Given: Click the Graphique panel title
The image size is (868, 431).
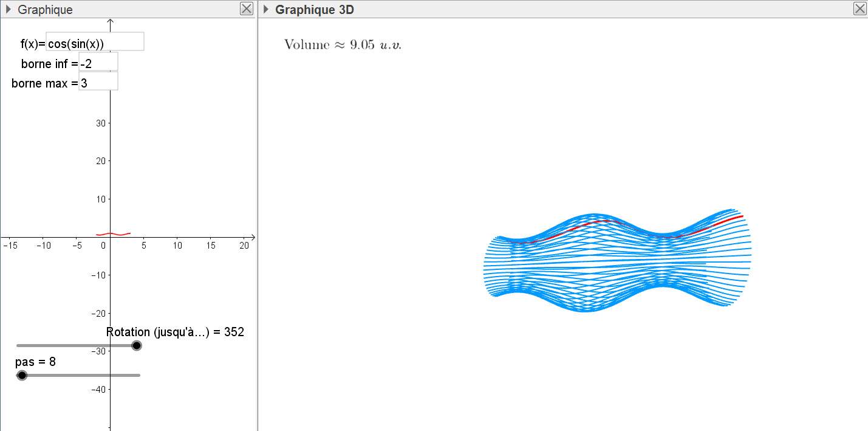Looking at the screenshot, I should (45, 10).
